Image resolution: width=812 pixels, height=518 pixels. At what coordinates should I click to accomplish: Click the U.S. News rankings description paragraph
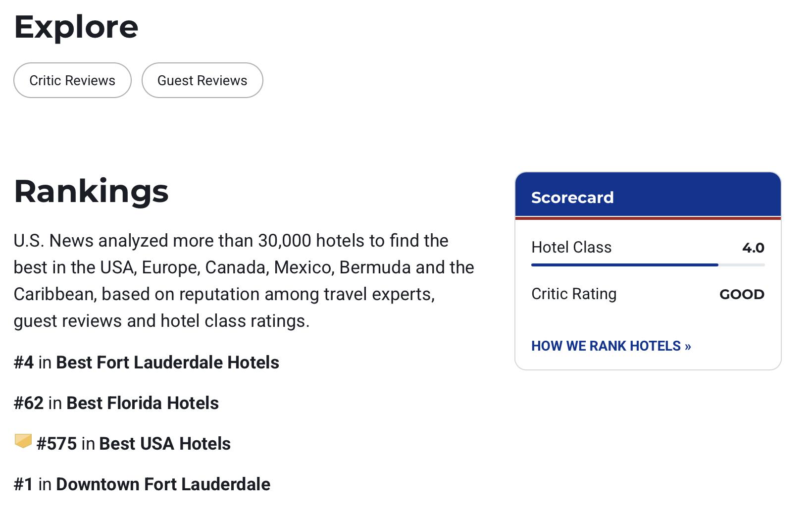click(x=244, y=280)
